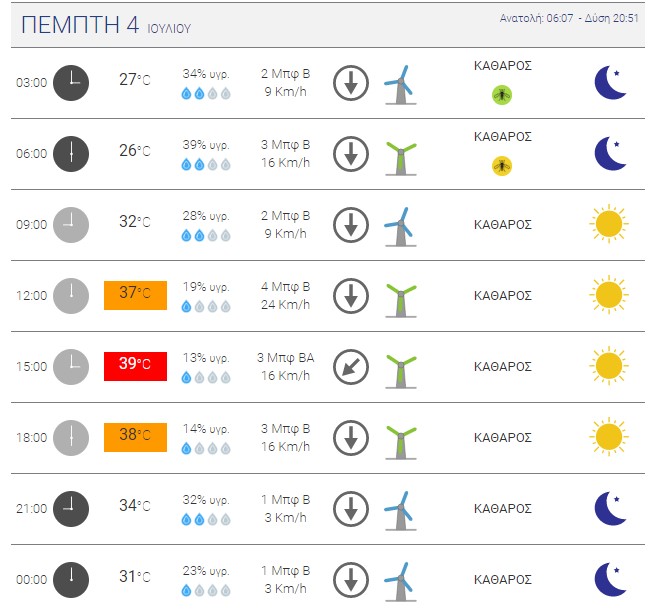Click the green mosquito icon at 03:00

coord(501,94)
